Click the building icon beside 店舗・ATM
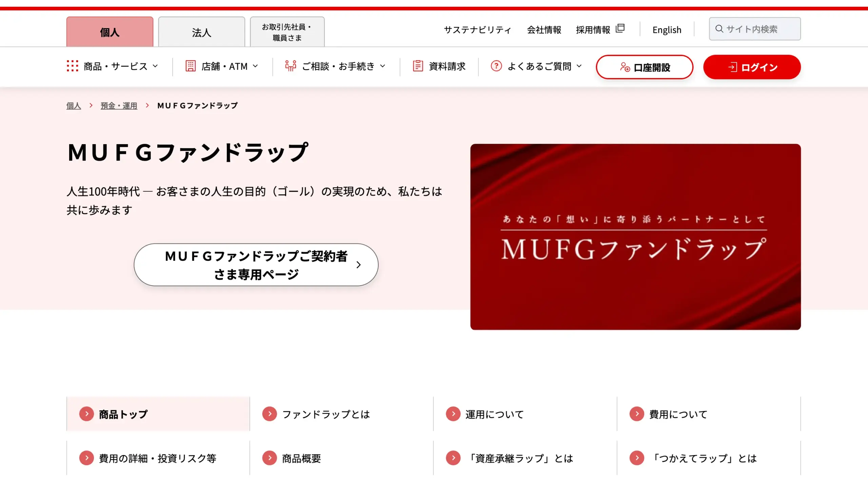Screen dimensions: 868x483 (191, 66)
